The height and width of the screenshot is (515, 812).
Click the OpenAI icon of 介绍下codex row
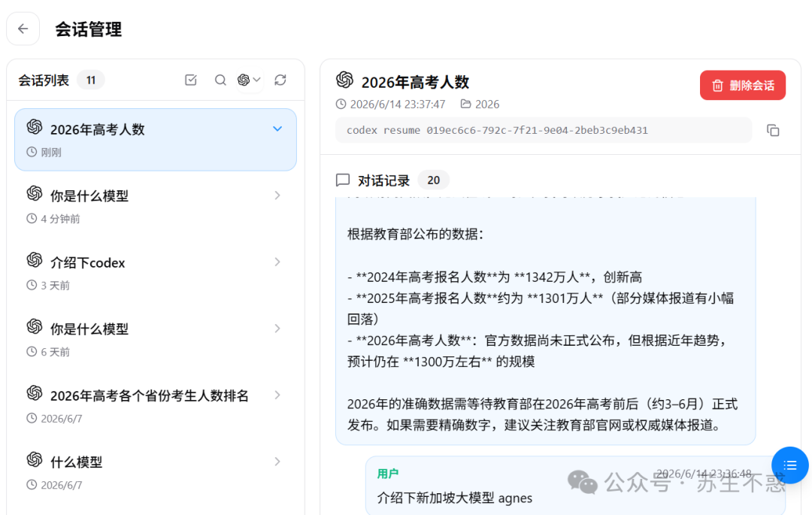point(35,260)
